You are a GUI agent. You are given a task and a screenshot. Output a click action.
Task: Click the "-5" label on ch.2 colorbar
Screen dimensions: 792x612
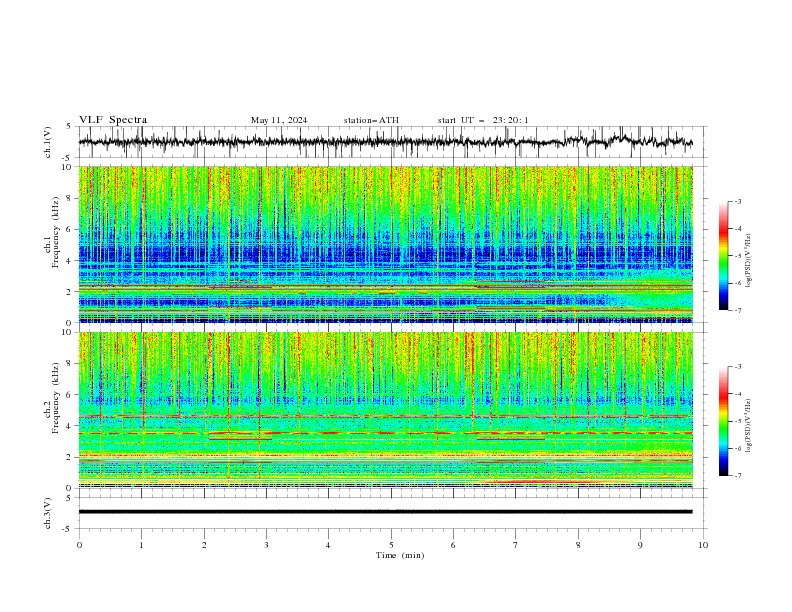(737, 421)
